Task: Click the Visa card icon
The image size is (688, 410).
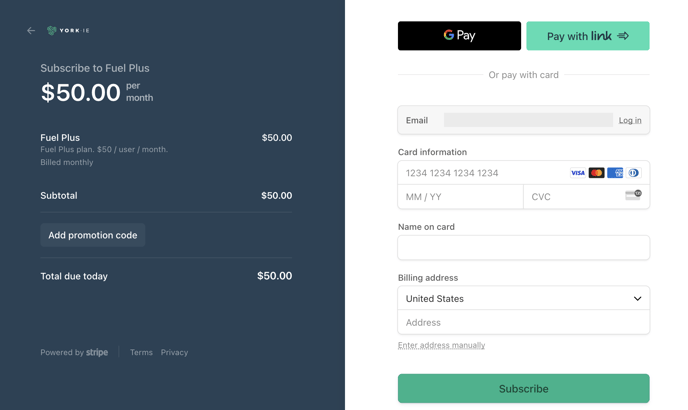Action: (577, 173)
